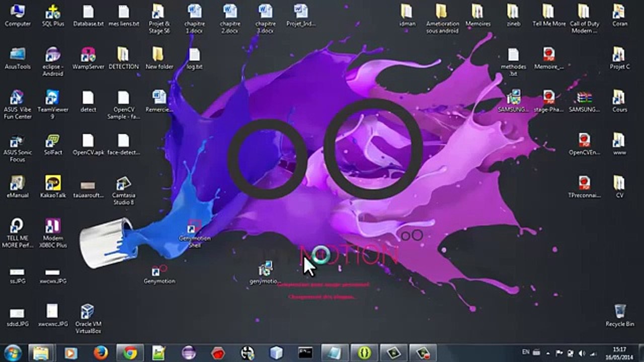Select the Tell Me More folder
The image size is (644, 362).
click(x=548, y=16)
